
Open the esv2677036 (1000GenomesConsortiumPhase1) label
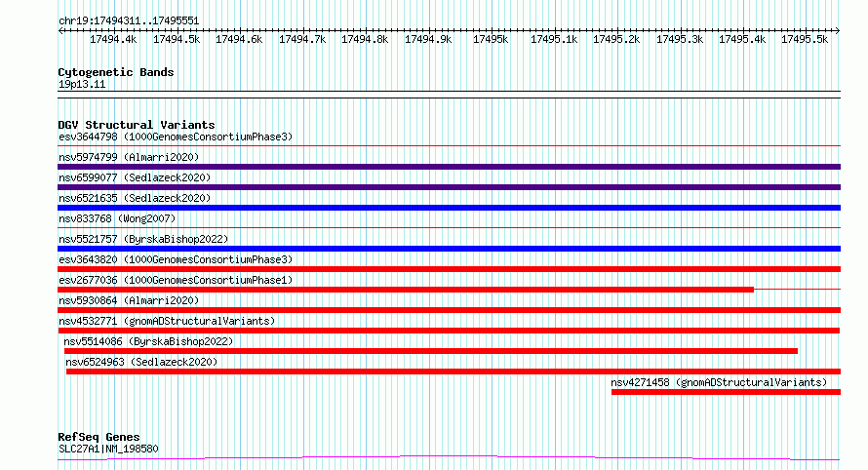[x=176, y=280]
